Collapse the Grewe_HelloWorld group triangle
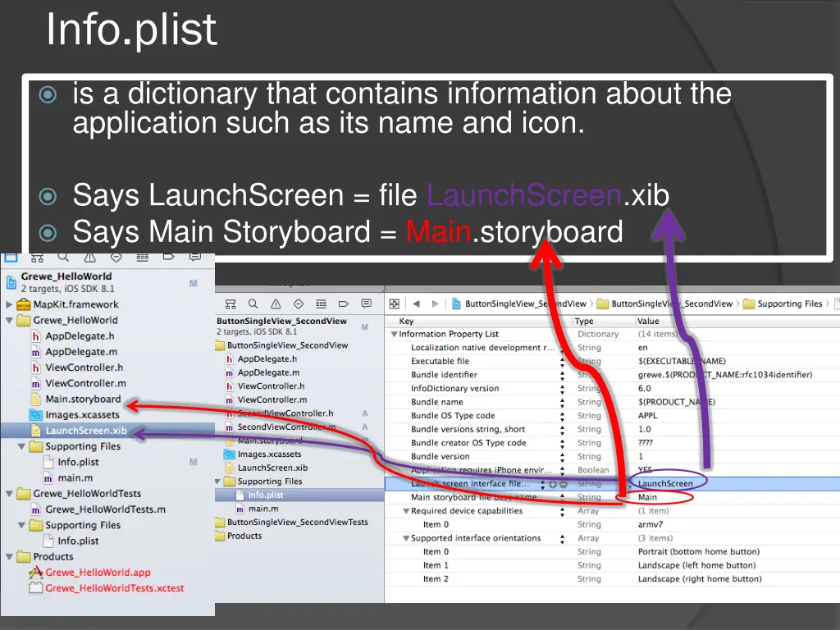The width and height of the screenshot is (840, 630). coord(9,321)
